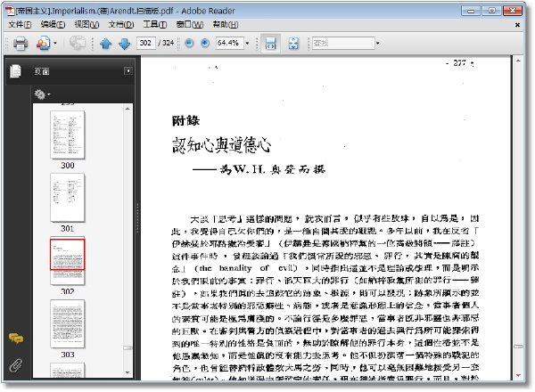The width and height of the screenshot is (535, 392).
Task: Open the 文件(F) menu
Action: pyautogui.click(x=20, y=25)
